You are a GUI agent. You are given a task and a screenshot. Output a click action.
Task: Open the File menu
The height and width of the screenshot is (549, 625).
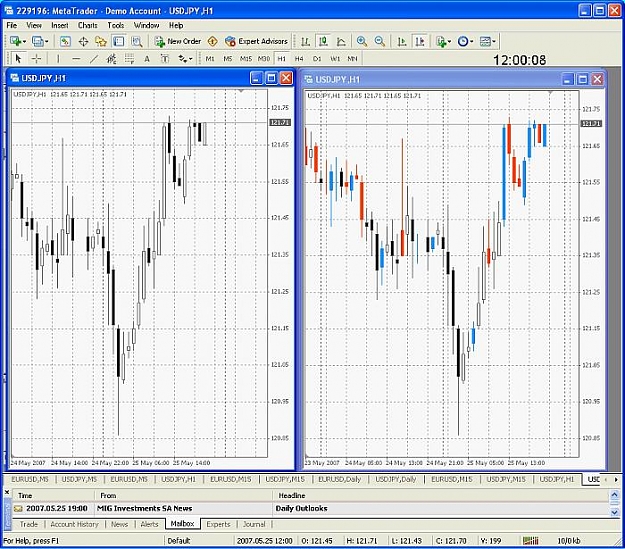coord(12,26)
